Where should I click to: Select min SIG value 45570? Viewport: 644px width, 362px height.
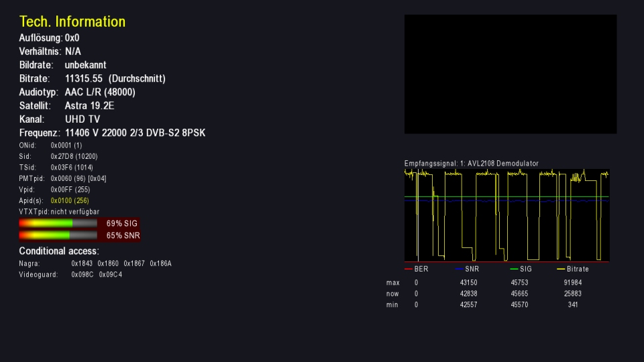[x=519, y=305]
